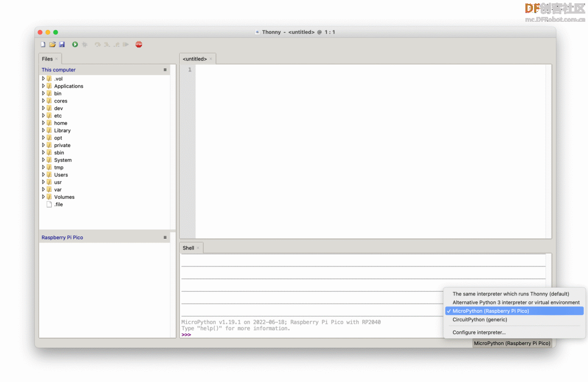This screenshot has width=588, height=382.
Task: Expand the bin folder
Action: pyautogui.click(x=43, y=93)
